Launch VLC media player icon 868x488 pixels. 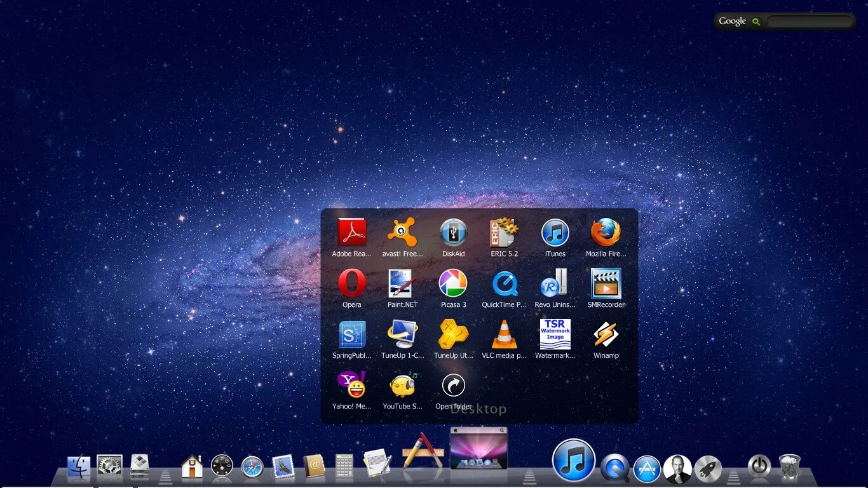pos(504,334)
